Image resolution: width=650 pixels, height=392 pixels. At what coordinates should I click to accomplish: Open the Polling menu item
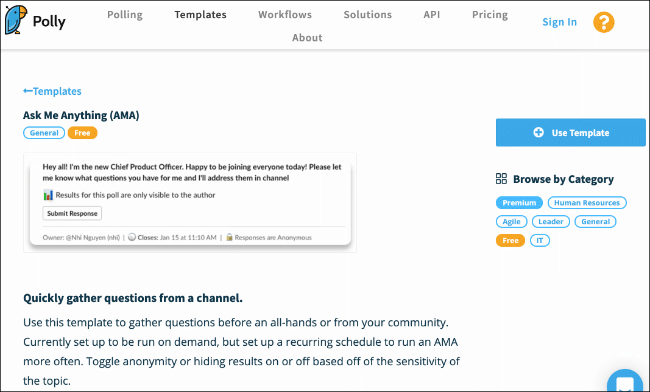coord(125,15)
